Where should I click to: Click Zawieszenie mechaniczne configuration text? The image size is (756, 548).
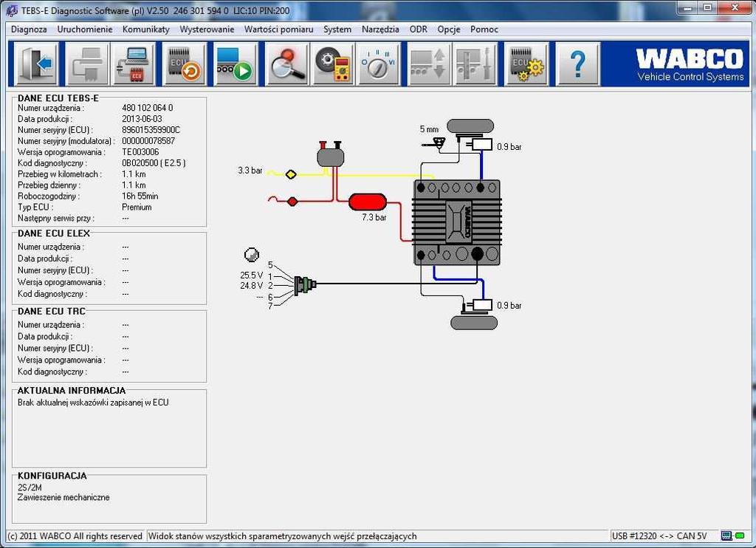tap(63, 497)
